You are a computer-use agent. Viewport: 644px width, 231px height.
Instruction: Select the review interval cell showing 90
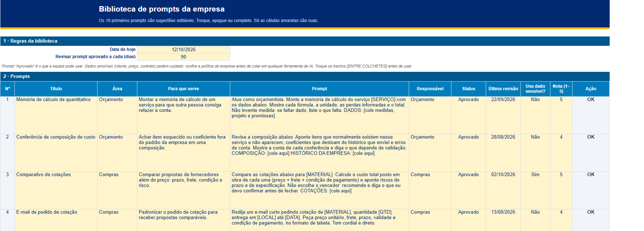184,57
